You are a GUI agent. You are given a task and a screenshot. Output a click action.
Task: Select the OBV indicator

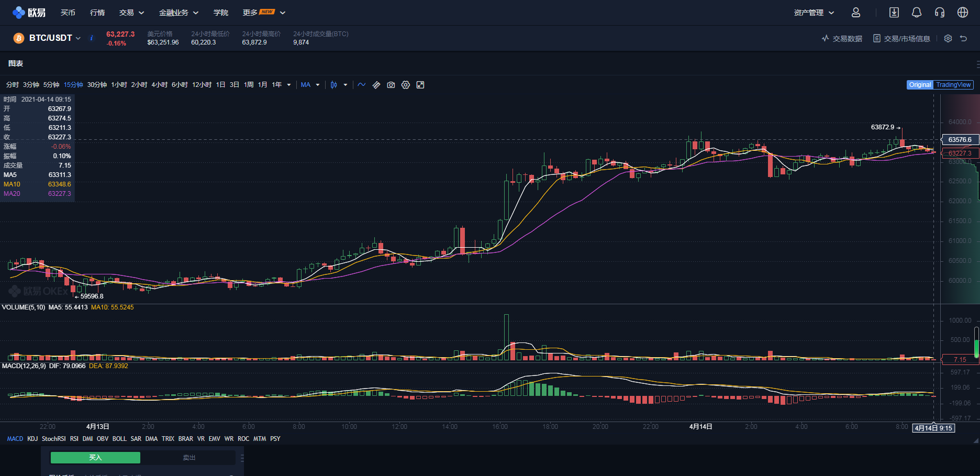[x=103, y=439]
